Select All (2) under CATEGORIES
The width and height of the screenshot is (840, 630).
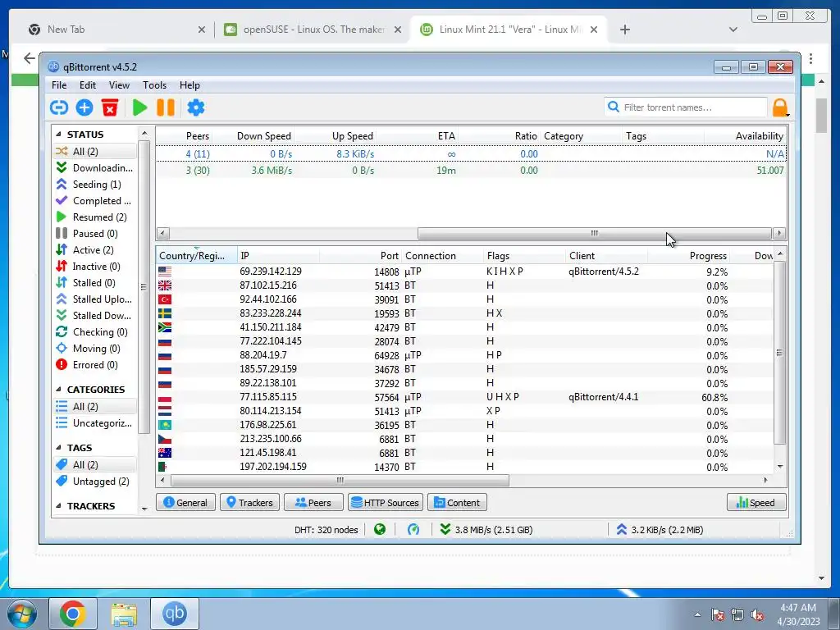tap(95, 407)
